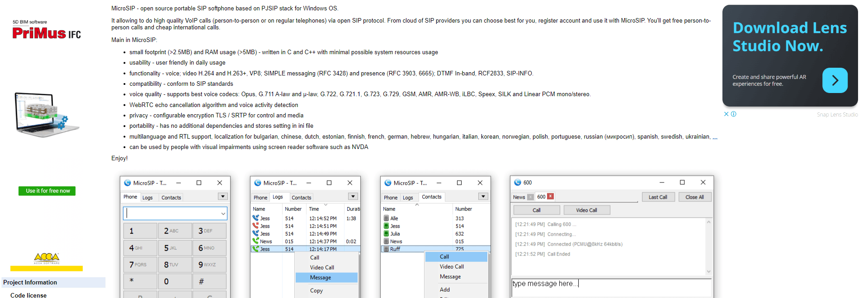The width and height of the screenshot is (868, 298).
Task: Click the call icon beside the first Jess log entry
Action: [x=255, y=219]
